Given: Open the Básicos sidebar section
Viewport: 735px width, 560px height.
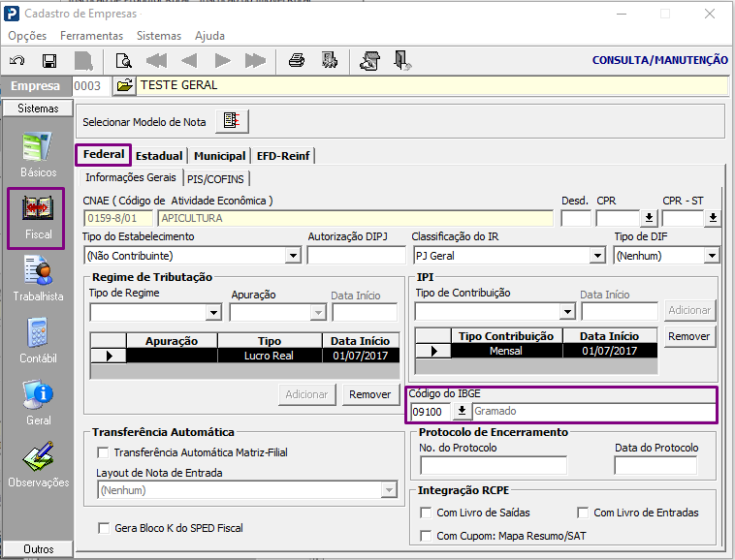Looking at the screenshot, I should point(38,155).
